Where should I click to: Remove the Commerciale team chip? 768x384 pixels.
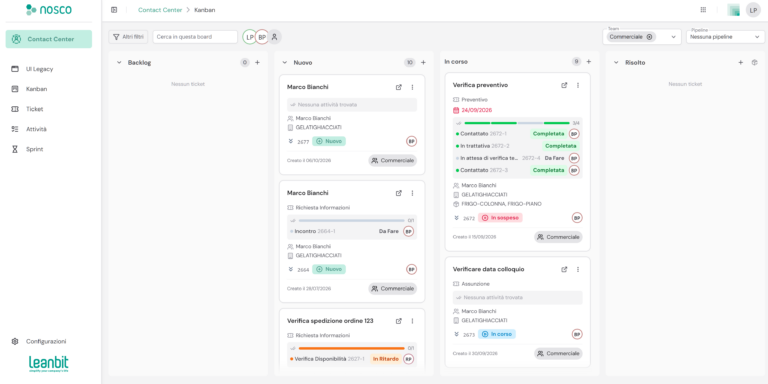tap(649, 37)
